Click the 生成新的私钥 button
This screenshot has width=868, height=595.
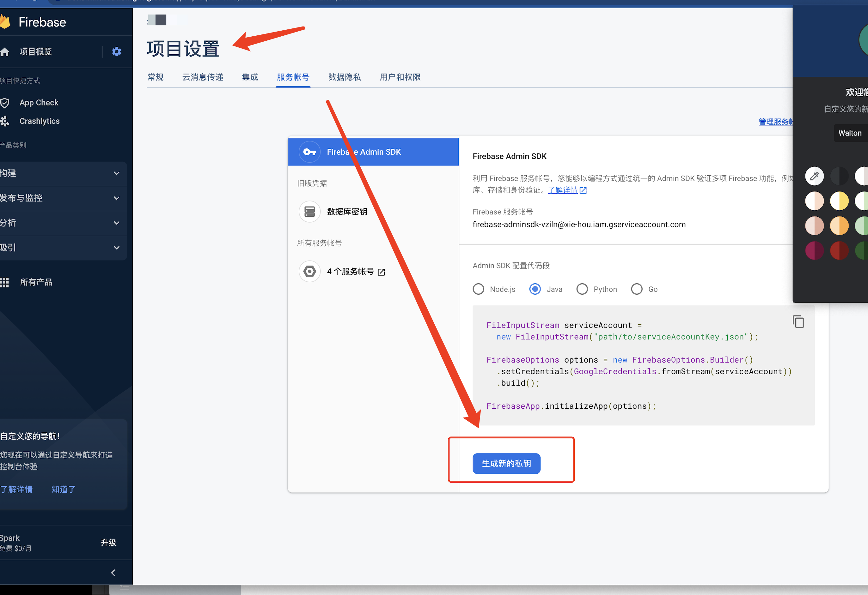506,463
